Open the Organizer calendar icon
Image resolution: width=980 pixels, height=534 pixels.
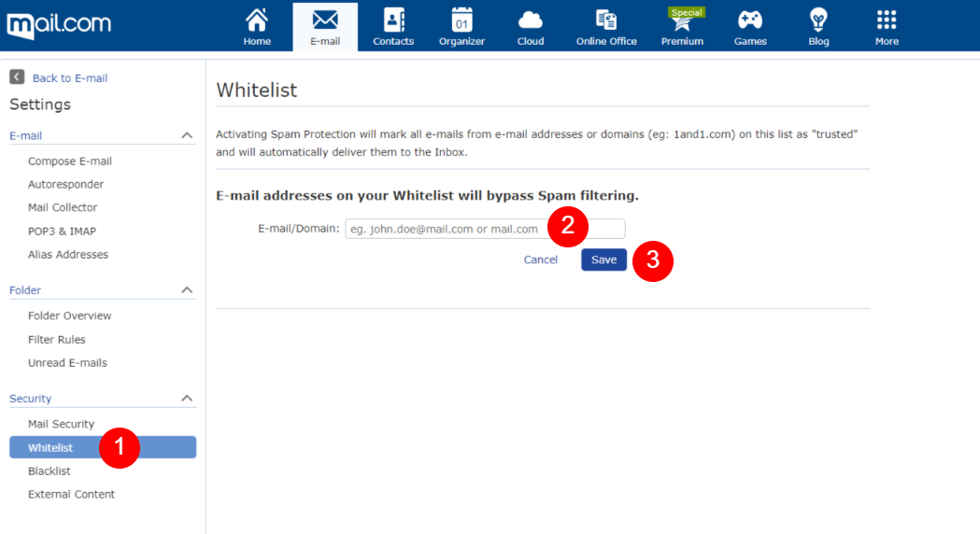tap(462, 21)
